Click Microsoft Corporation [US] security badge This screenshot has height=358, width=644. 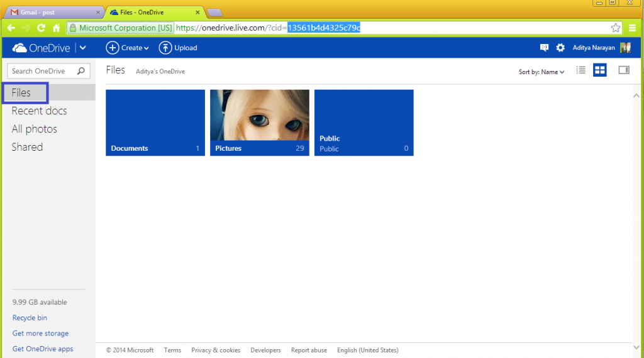(121, 28)
